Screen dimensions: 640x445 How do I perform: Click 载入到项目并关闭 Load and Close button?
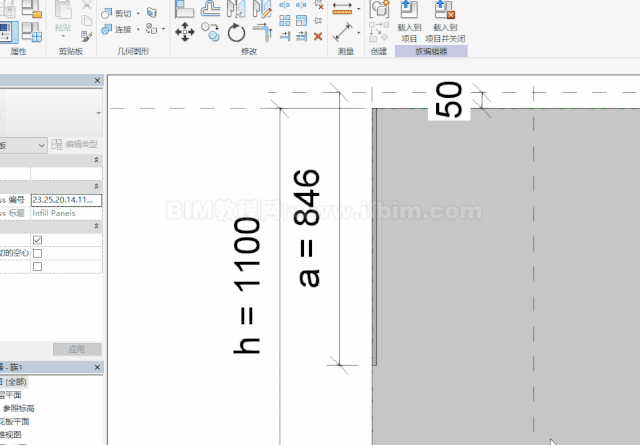click(445, 22)
